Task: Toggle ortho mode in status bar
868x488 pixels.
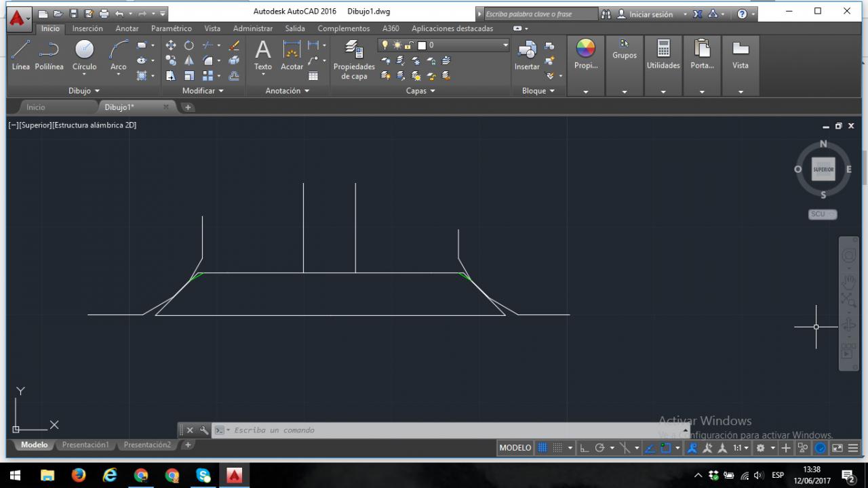Action: point(585,448)
